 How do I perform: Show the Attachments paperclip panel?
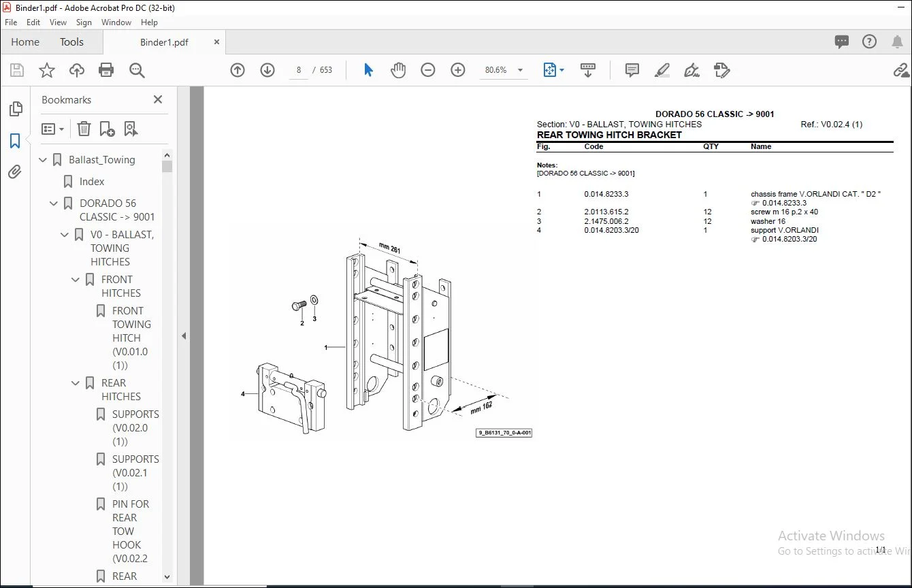tap(15, 171)
